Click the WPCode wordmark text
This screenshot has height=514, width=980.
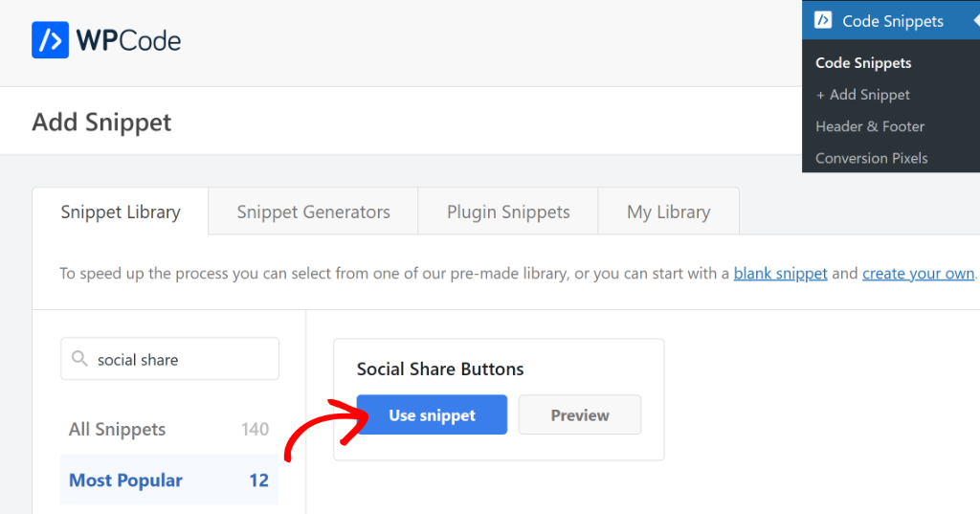point(128,40)
